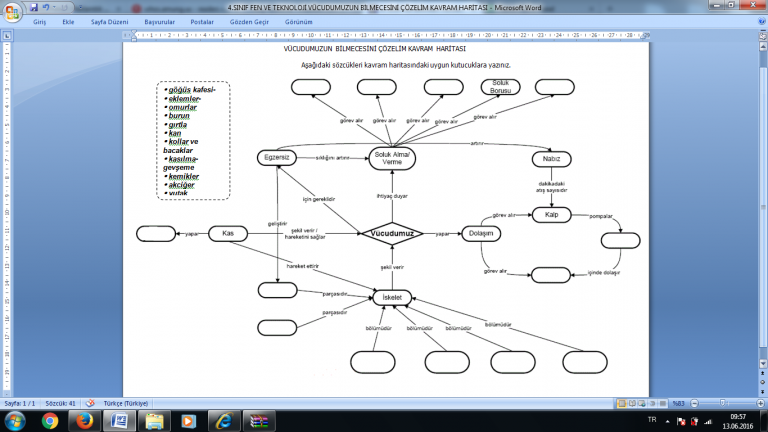
Task: Switch to Web Layout view
Action: (642, 402)
